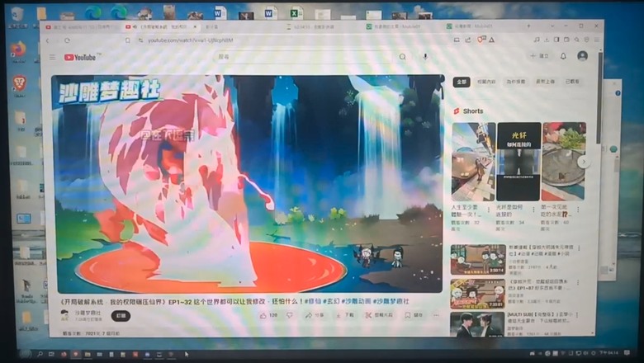Viewport: 644px width, 363px height.
Task: Open options menu for first Shorts video
Action: pyautogui.click(x=489, y=210)
